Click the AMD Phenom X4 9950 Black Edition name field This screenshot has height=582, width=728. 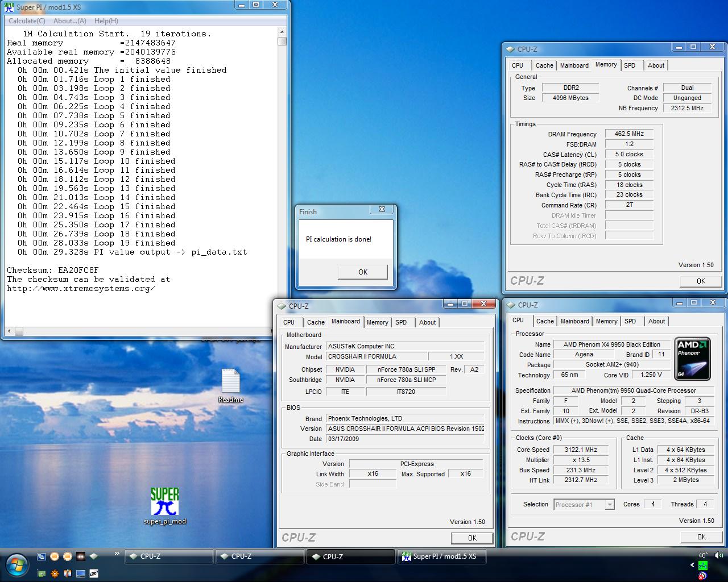pyautogui.click(x=611, y=344)
